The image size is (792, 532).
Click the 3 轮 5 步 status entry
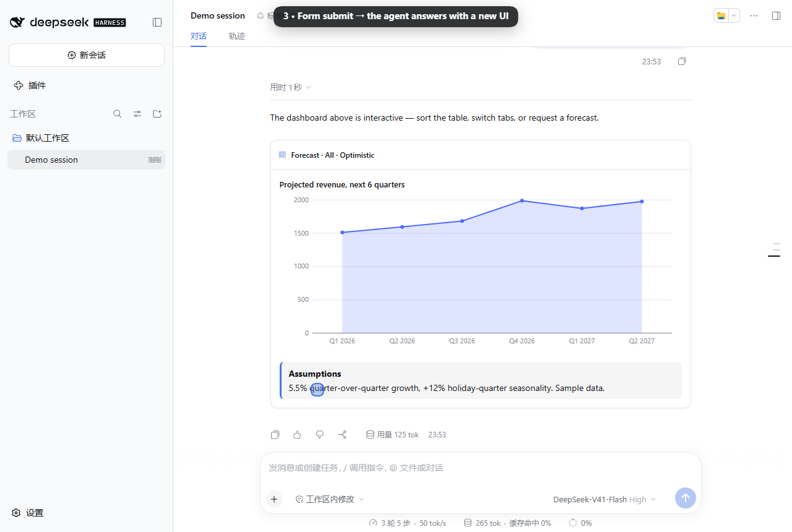click(407, 523)
